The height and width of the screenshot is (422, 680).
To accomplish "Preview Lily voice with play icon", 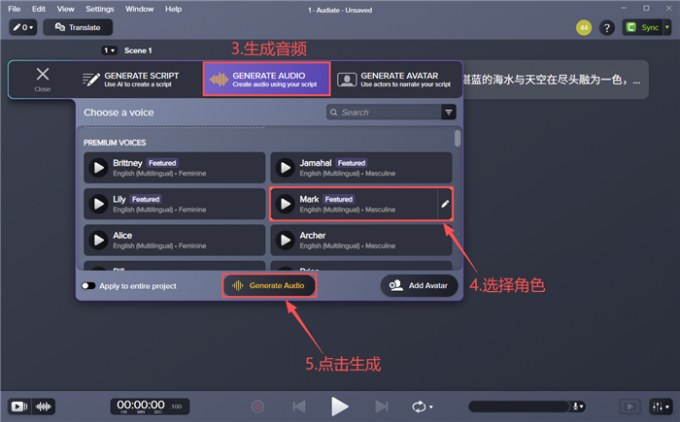I will [x=99, y=204].
